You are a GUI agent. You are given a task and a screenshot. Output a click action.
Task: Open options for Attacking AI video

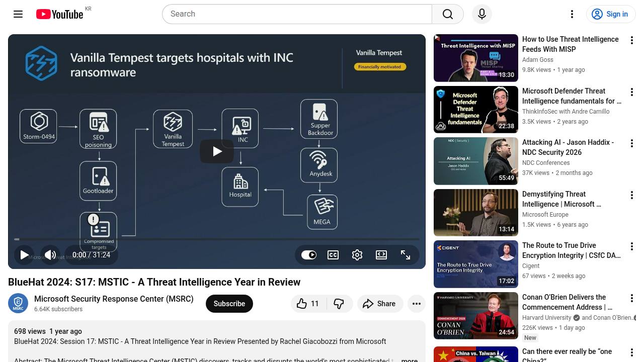click(631, 143)
